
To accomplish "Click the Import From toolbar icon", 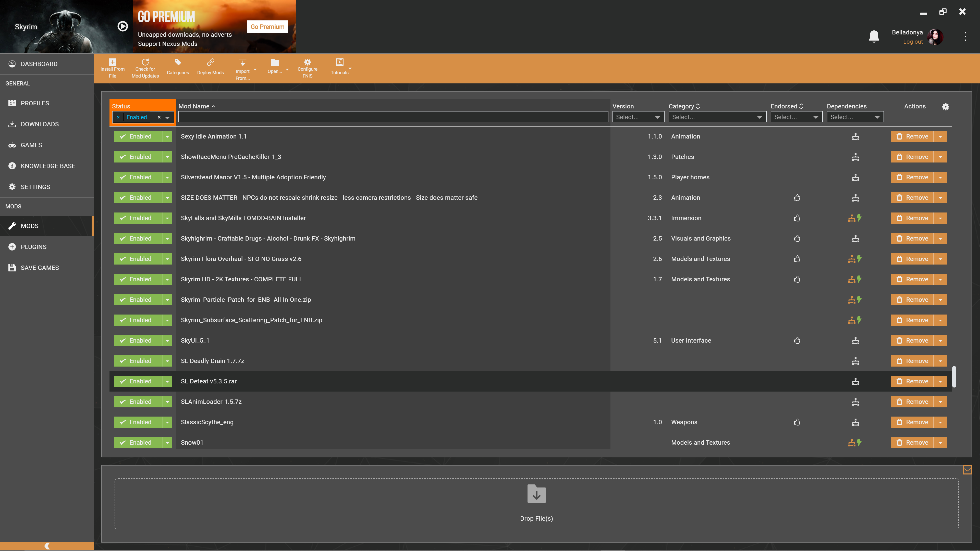I will tap(242, 63).
